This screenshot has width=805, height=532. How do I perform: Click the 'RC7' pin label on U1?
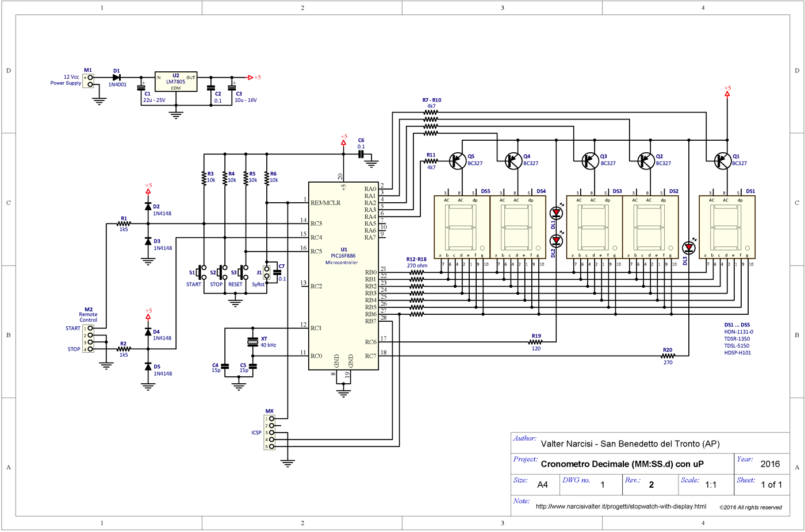(x=370, y=356)
